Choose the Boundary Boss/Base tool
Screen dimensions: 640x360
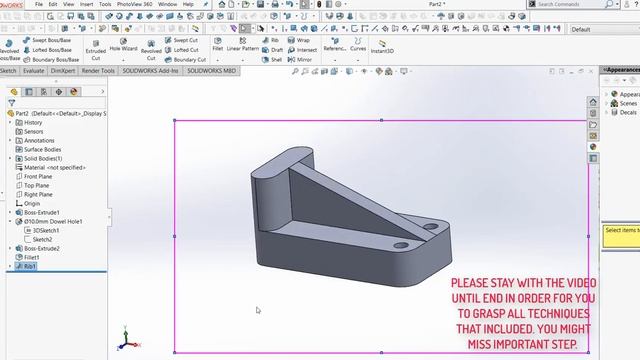[x=51, y=60]
